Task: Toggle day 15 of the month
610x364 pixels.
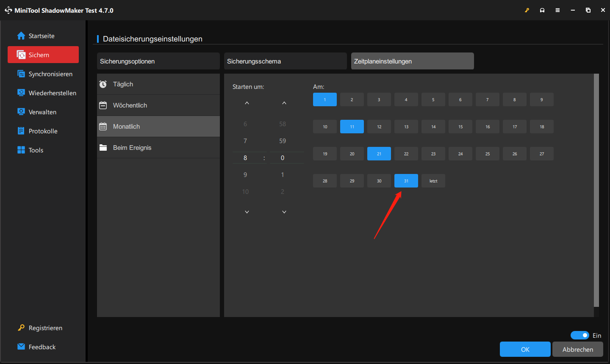Action: click(460, 127)
